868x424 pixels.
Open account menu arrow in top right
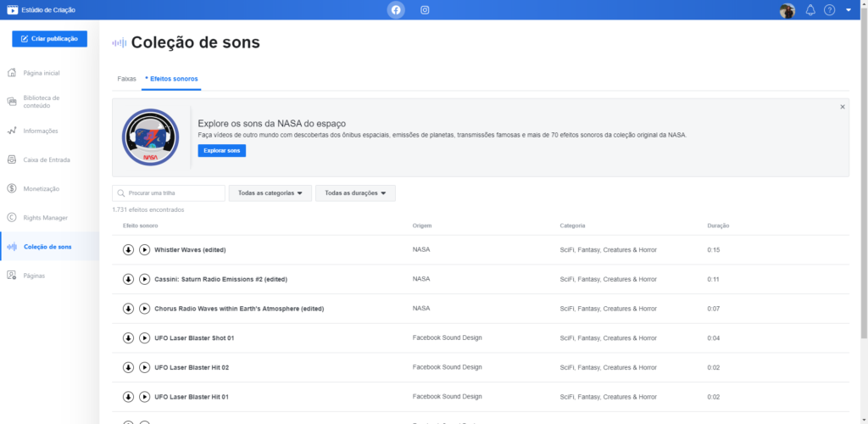[849, 10]
